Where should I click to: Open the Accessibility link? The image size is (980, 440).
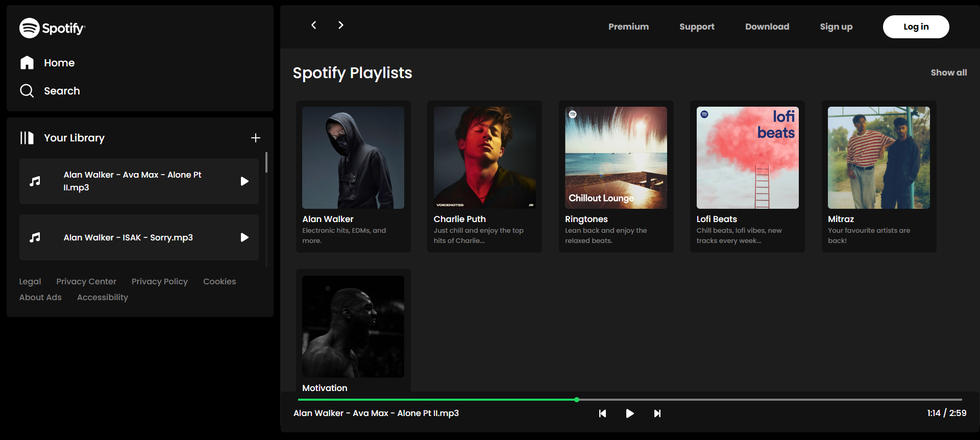pos(103,298)
